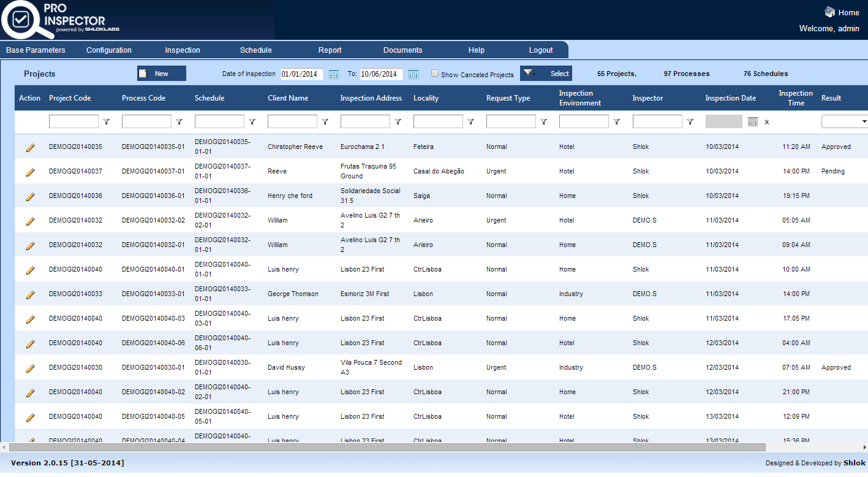
Task: Focus the Inspector filter textbox
Action: click(657, 122)
